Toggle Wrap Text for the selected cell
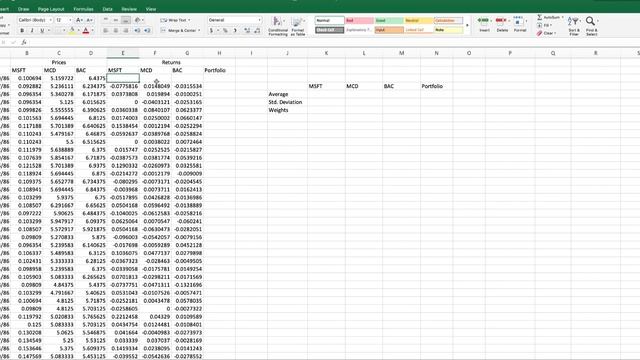Image resolution: width=640 pixels, height=360 pixels. (175, 20)
